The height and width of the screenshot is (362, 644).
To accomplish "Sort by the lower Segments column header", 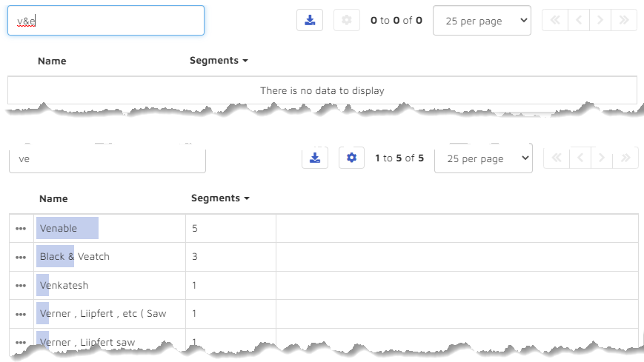I will [x=220, y=198].
